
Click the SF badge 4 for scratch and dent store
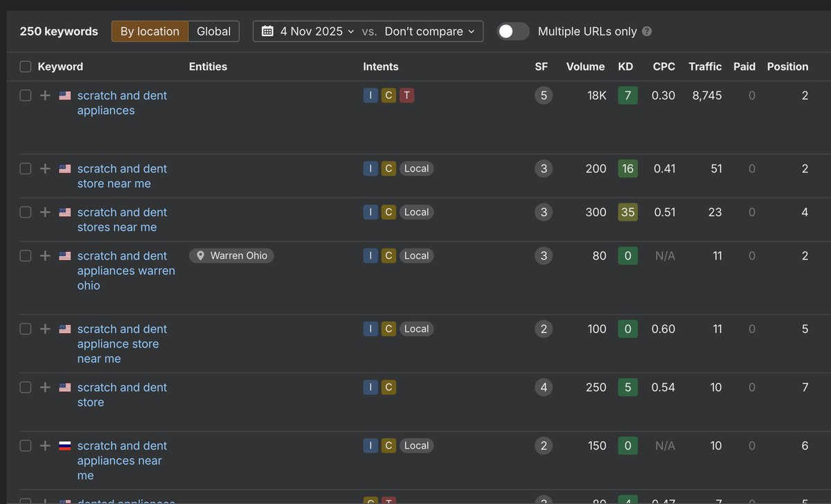click(544, 387)
